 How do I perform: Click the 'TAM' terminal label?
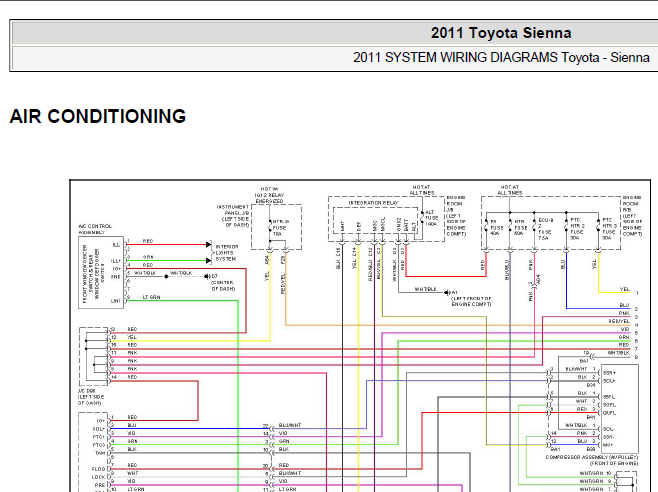[100, 453]
